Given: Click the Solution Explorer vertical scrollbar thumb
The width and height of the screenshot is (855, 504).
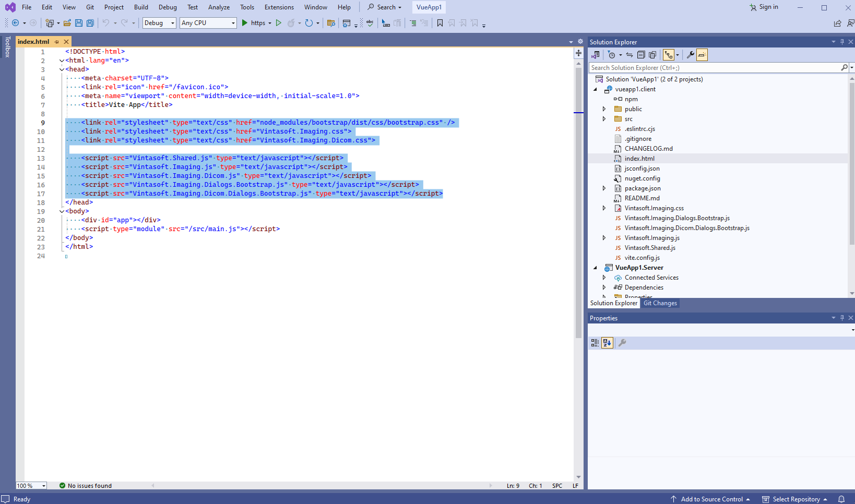Looking at the screenshot, I should click(x=852, y=164).
